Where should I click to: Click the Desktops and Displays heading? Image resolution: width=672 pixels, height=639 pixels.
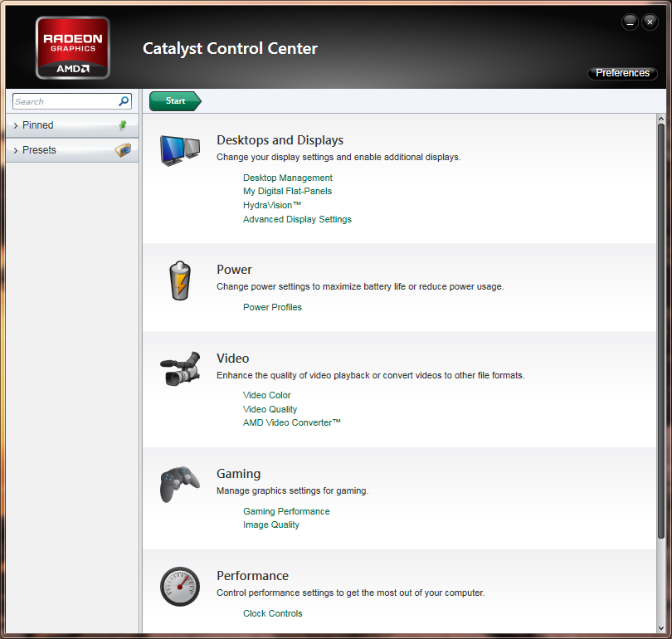(280, 140)
